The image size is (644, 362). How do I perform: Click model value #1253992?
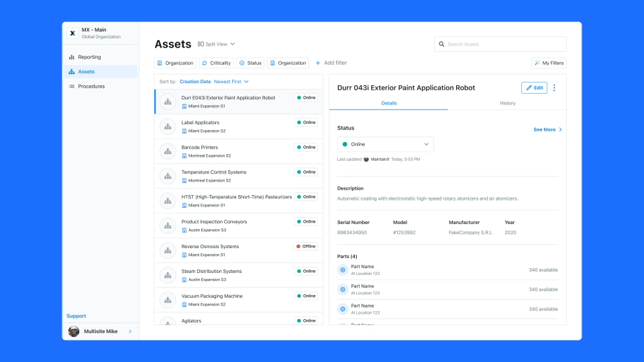[404, 233]
